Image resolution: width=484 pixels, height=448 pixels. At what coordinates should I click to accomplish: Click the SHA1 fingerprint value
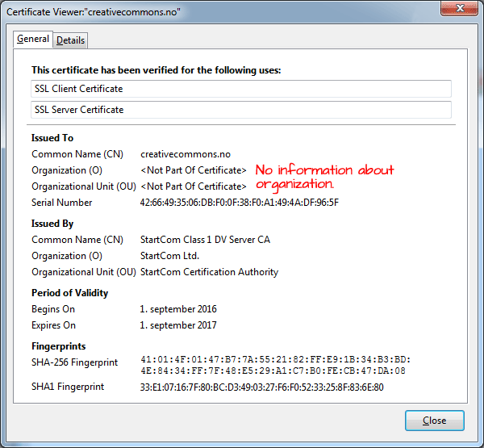click(261, 387)
